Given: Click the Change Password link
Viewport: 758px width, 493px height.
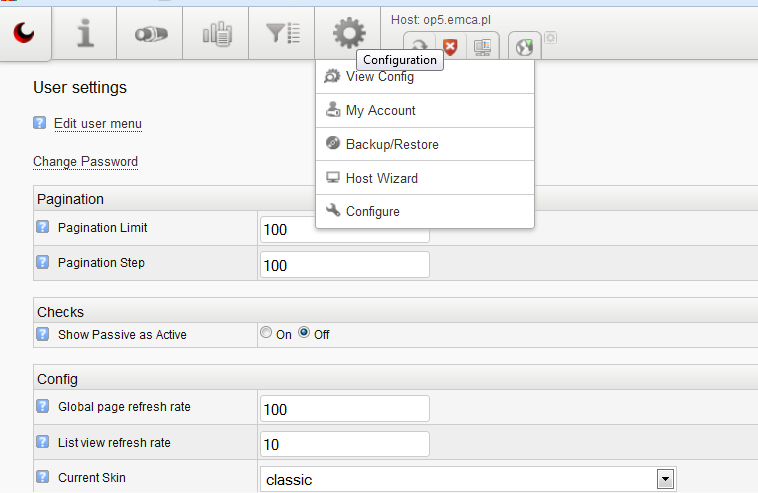Looking at the screenshot, I should [85, 161].
